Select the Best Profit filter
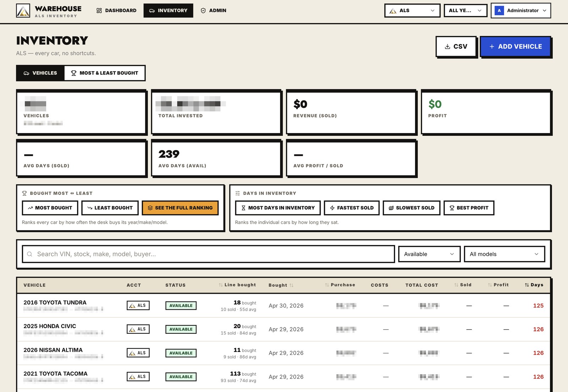 (469, 208)
